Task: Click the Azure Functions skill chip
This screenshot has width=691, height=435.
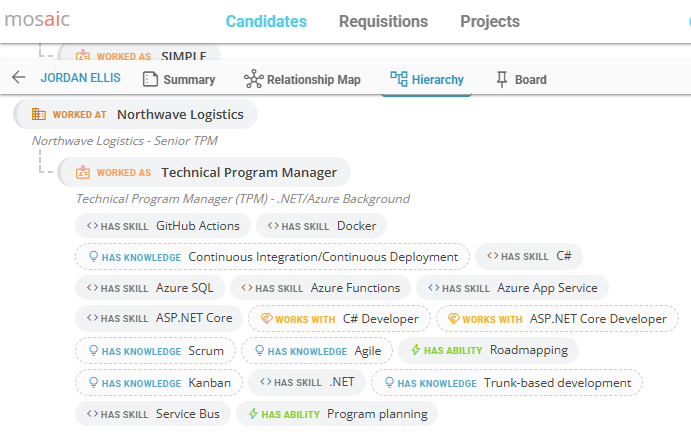Action: click(x=320, y=288)
